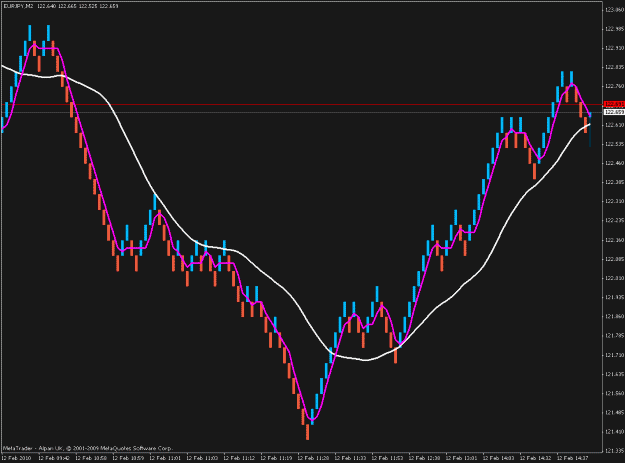
Task: Click the 12 Feb 11:53 time axis label
Action: point(387,458)
